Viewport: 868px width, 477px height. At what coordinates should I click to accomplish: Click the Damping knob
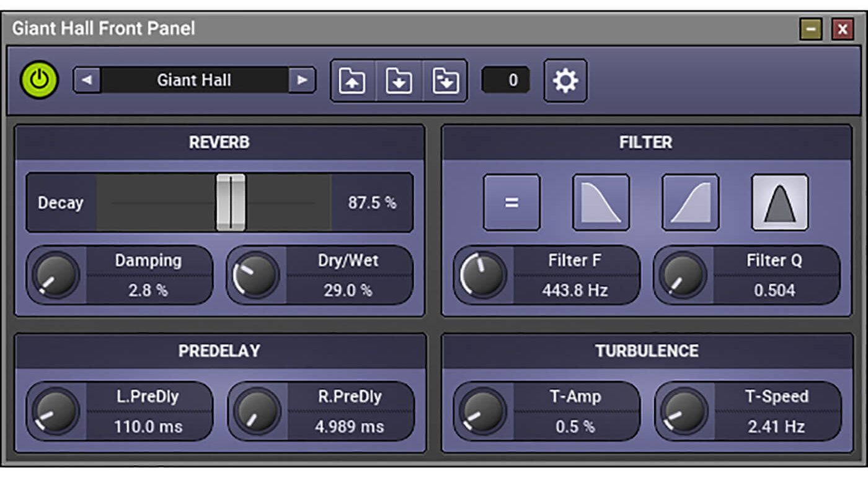click(56, 275)
